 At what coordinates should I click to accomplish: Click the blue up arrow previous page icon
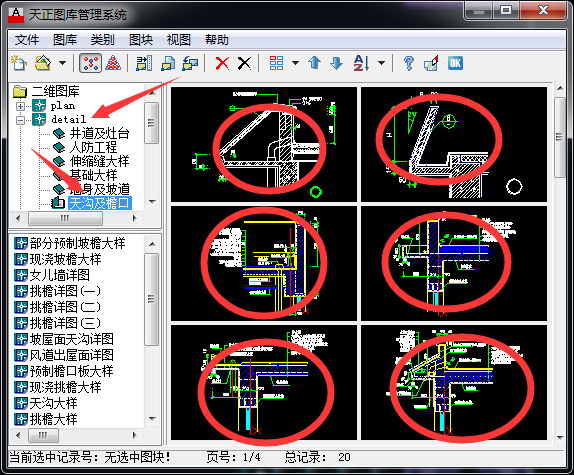coord(314,63)
